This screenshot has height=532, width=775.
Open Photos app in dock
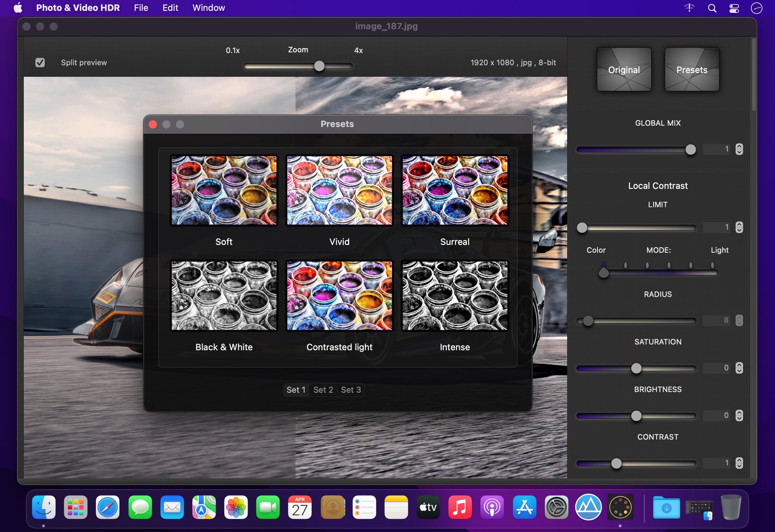pyautogui.click(x=236, y=508)
